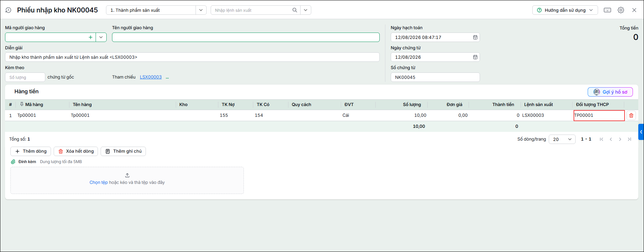The image size is (644, 252).
Task: Add new deliverer with plus icon
Action: (x=91, y=37)
